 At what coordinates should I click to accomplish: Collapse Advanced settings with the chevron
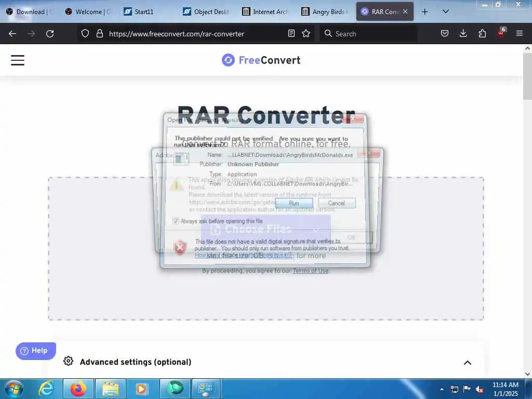(x=467, y=362)
